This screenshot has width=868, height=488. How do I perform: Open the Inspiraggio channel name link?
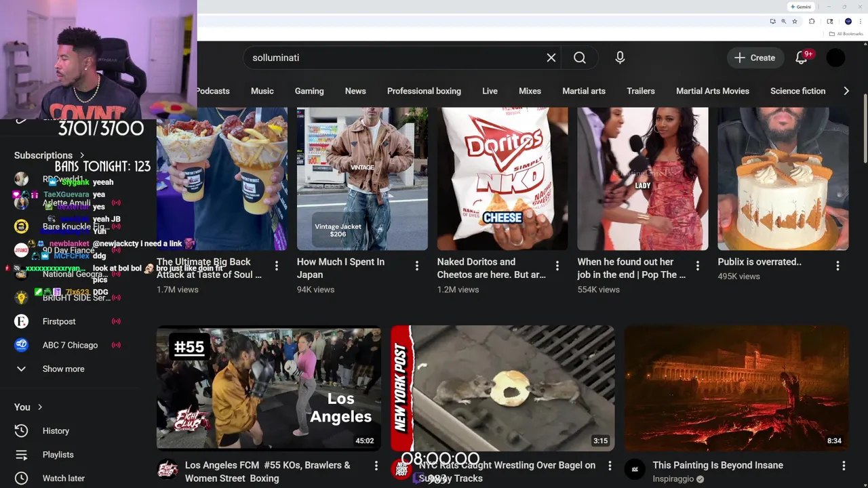click(673, 479)
